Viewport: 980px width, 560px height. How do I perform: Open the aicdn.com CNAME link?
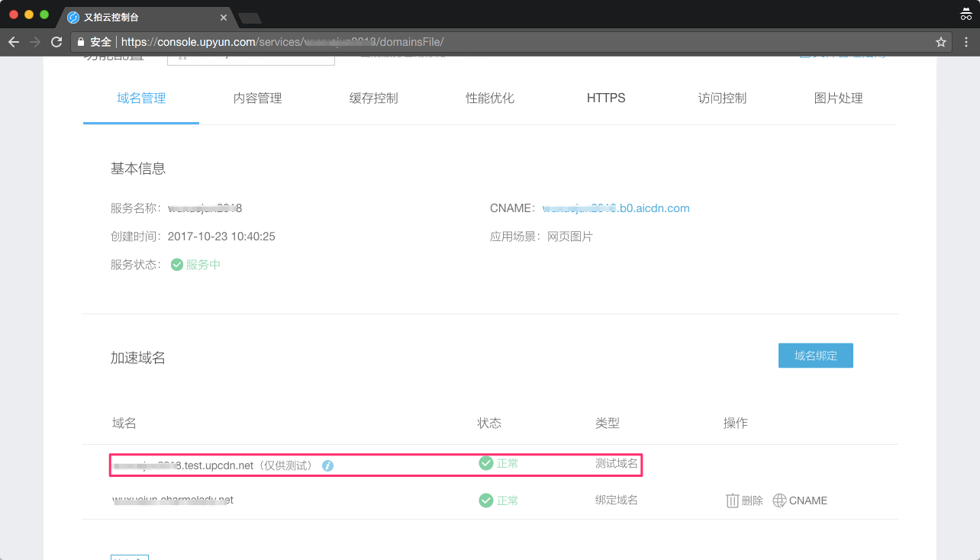click(616, 208)
